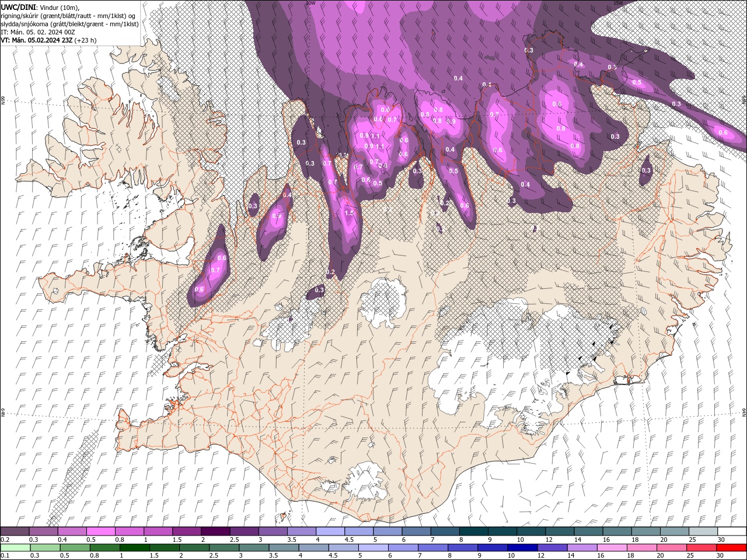This screenshot has height=560, width=747.
Task: Click the bright pink upper swatch labeled 0.5
Action: [x=101, y=531]
